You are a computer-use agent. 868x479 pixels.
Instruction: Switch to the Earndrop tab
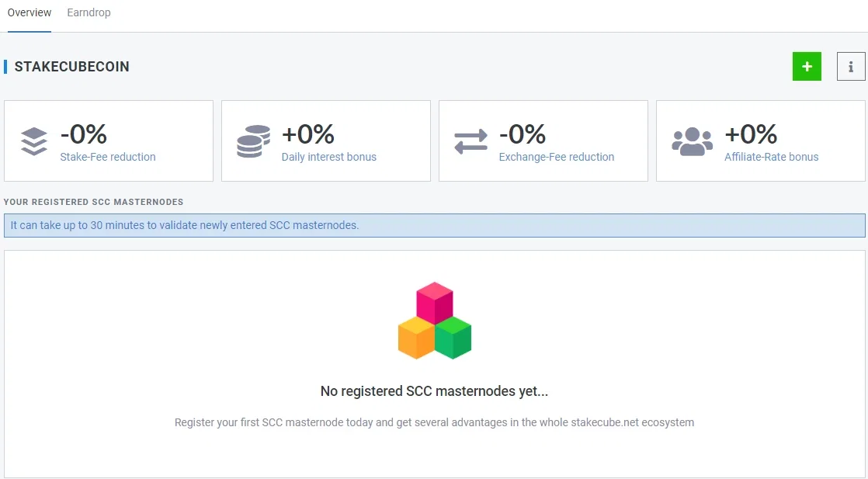coord(89,12)
